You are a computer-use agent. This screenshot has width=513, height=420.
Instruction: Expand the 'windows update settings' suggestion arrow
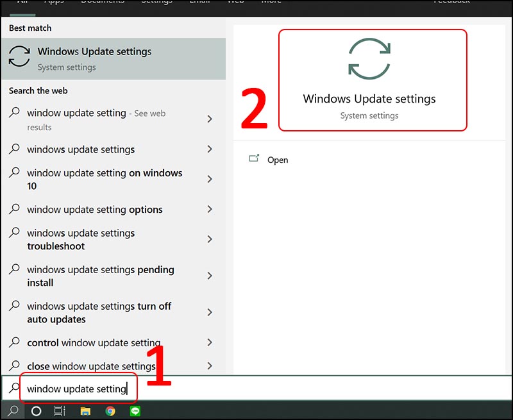(x=210, y=149)
